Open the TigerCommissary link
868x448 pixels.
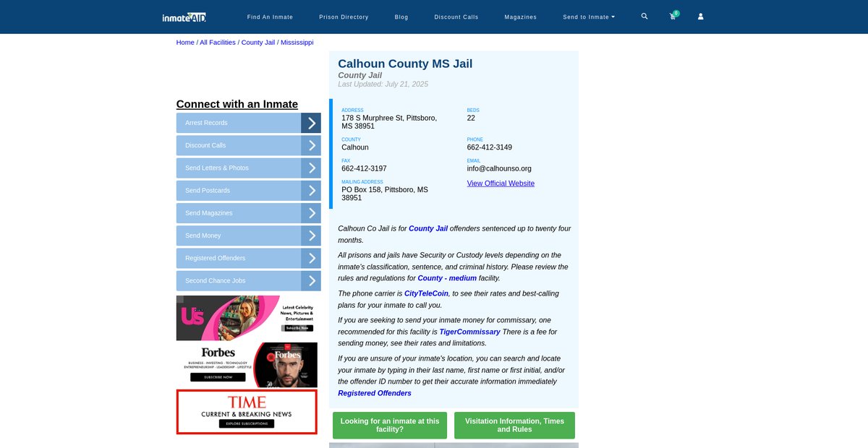coord(469,332)
